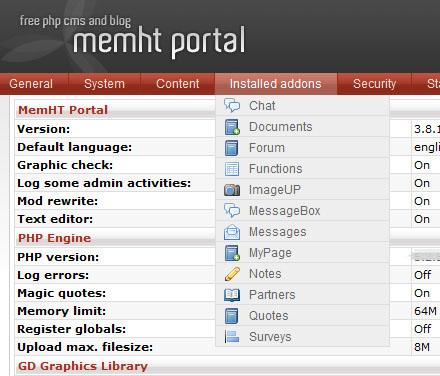The image size is (440, 376).
Task: Click the Surveys bar chart icon
Action: click(x=232, y=337)
